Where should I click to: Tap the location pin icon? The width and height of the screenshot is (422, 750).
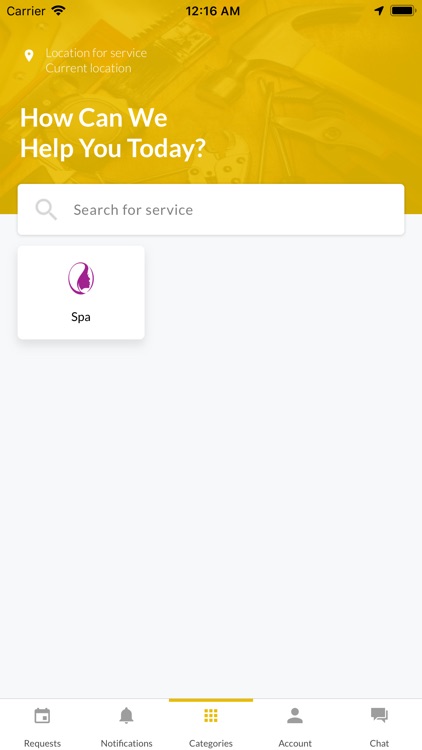click(29, 56)
